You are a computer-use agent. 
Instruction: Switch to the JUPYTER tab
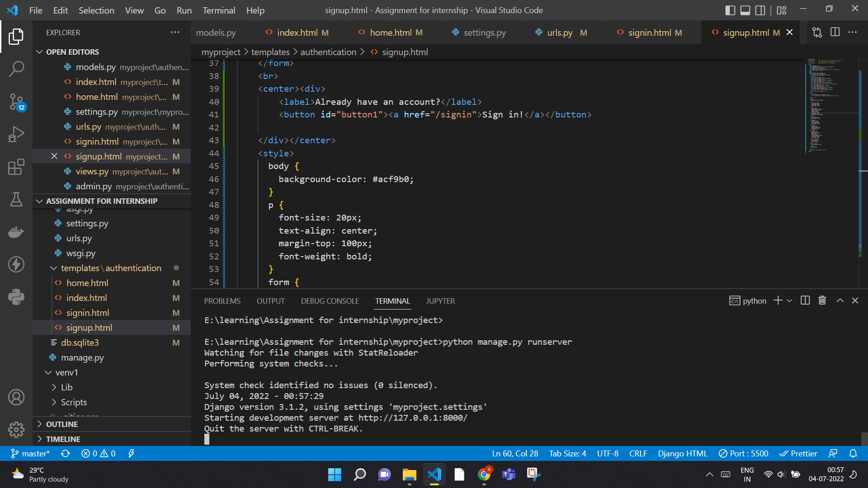[x=440, y=300]
